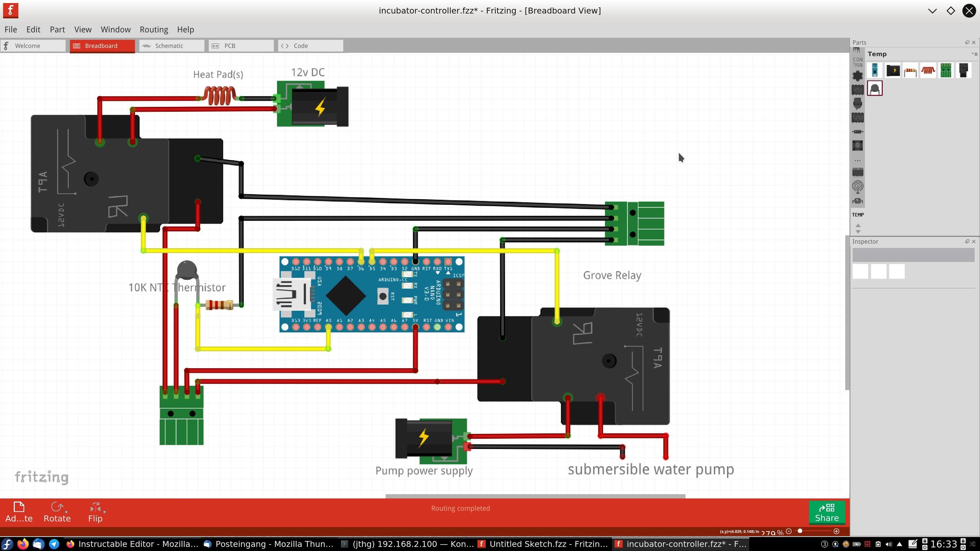Image resolution: width=980 pixels, height=551 pixels.
Task: Select the Arduino Nano part thumbnail
Action: pyautogui.click(x=875, y=70)
